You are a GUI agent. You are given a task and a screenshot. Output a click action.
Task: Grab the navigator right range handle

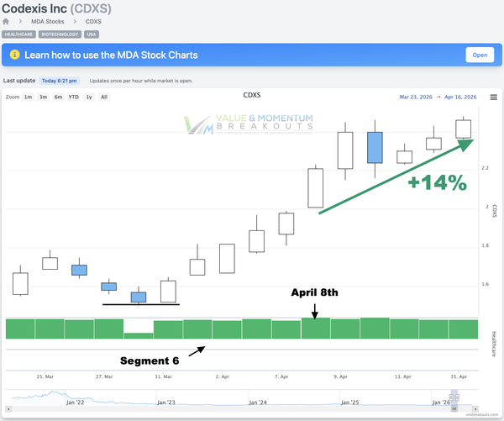click(x=457, y=397)
